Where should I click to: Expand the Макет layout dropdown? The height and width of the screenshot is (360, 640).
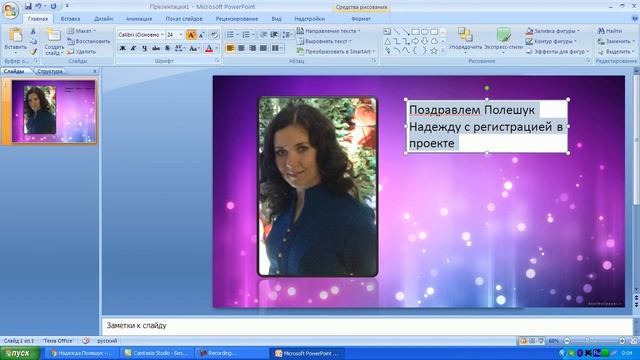click(x=81, y=31)
